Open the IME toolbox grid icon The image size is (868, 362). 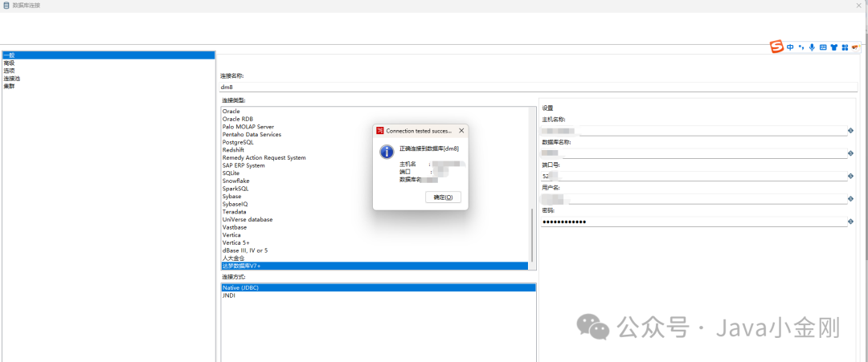845,47
